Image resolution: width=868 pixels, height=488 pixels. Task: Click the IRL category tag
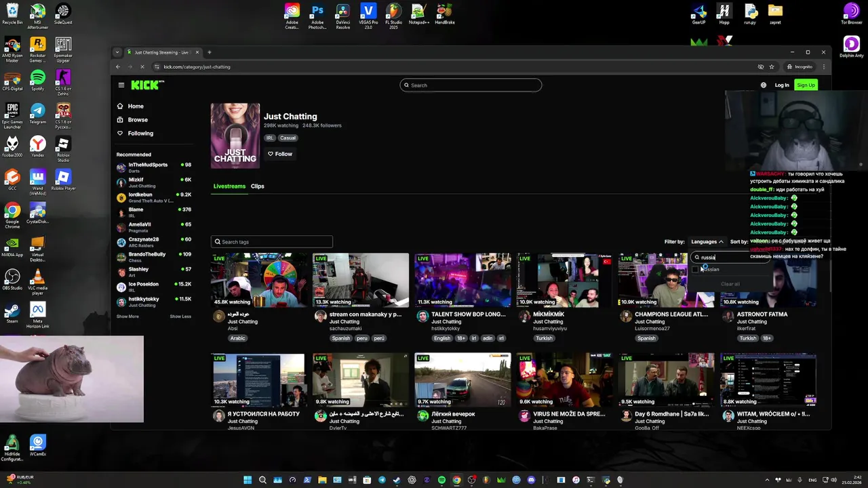pyautogui.click(x=270, y=138)
